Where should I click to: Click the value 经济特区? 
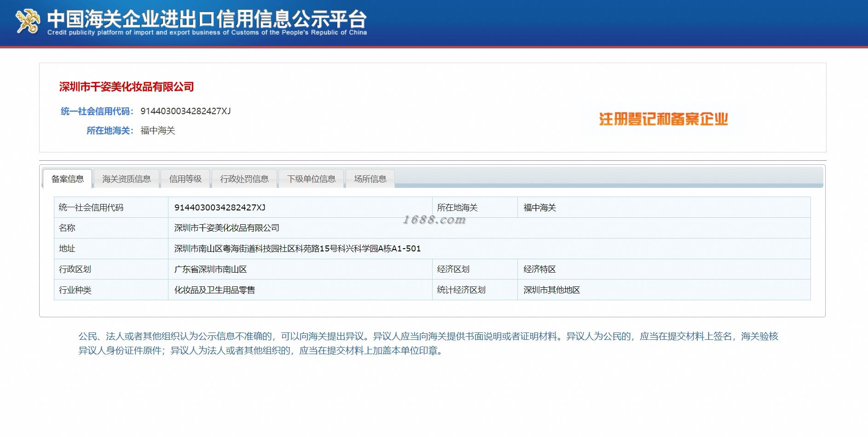(540, 269)
